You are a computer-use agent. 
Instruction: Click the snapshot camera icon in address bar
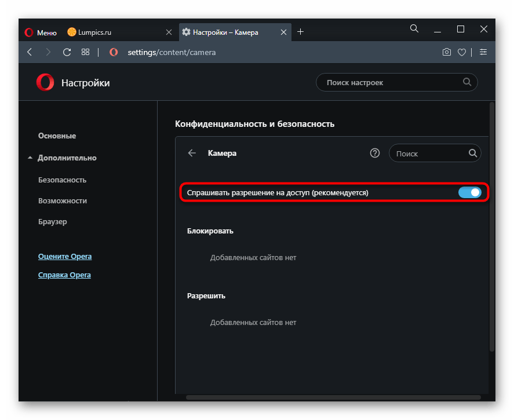(x=447, y=52)
